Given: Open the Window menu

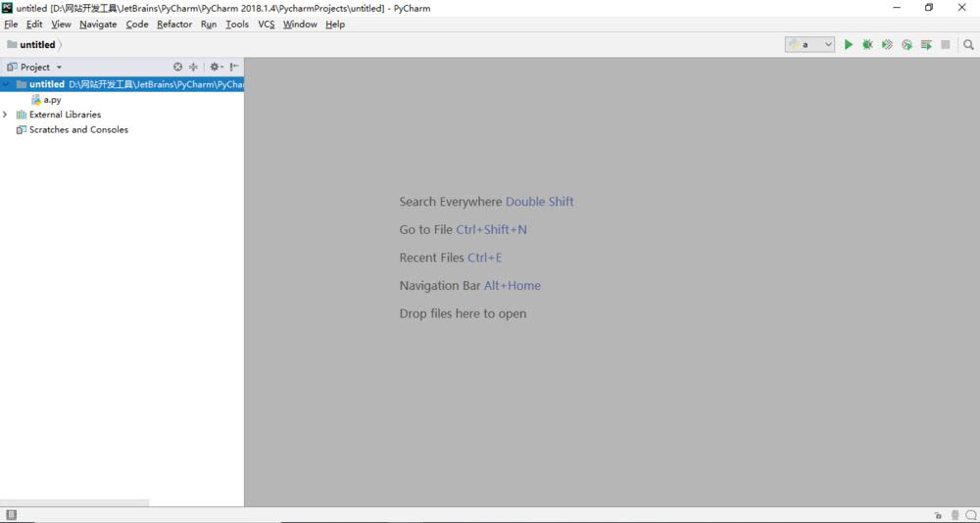Looking at the screenshot, I should [x=300, y=24].
